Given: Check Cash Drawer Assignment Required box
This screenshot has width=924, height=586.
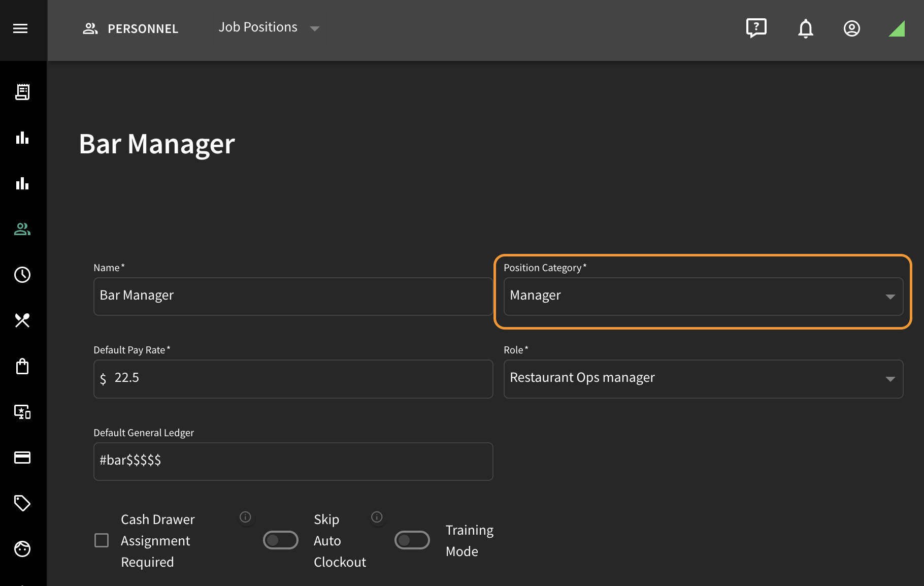Looking at the screenshot, I should (102, 540).
